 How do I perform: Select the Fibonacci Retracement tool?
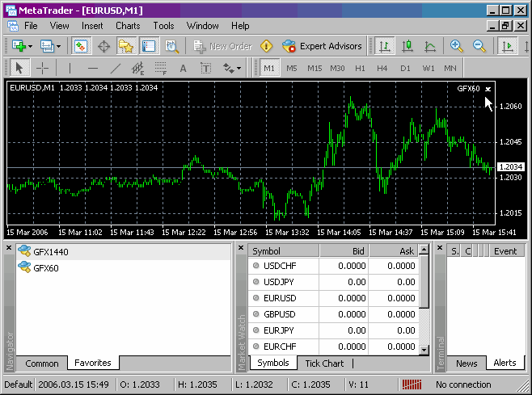click(160, 68)
